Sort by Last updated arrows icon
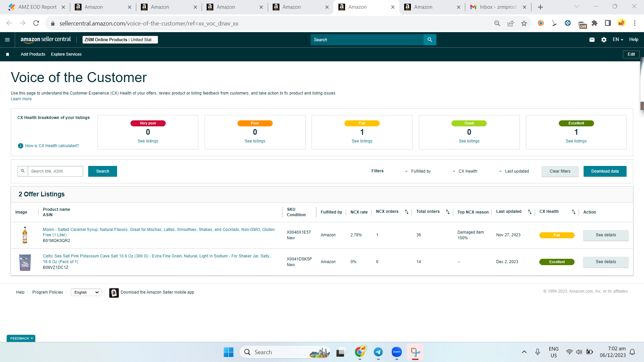The image size is (644, 362). 530,212
